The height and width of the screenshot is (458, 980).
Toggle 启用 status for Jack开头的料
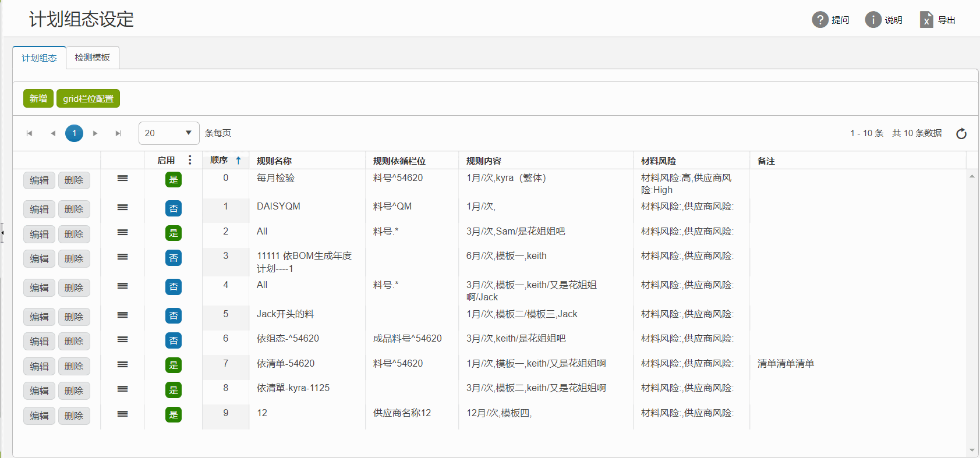pos(174,316)
